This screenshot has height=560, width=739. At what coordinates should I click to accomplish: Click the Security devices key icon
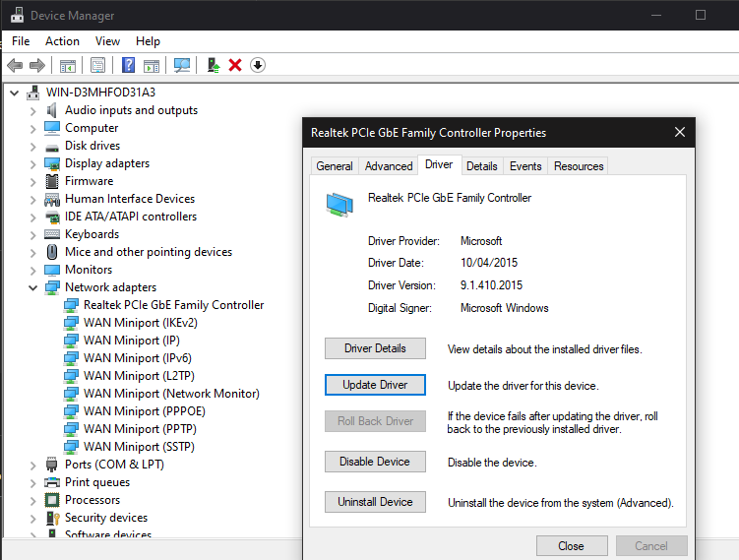[52, 518]
